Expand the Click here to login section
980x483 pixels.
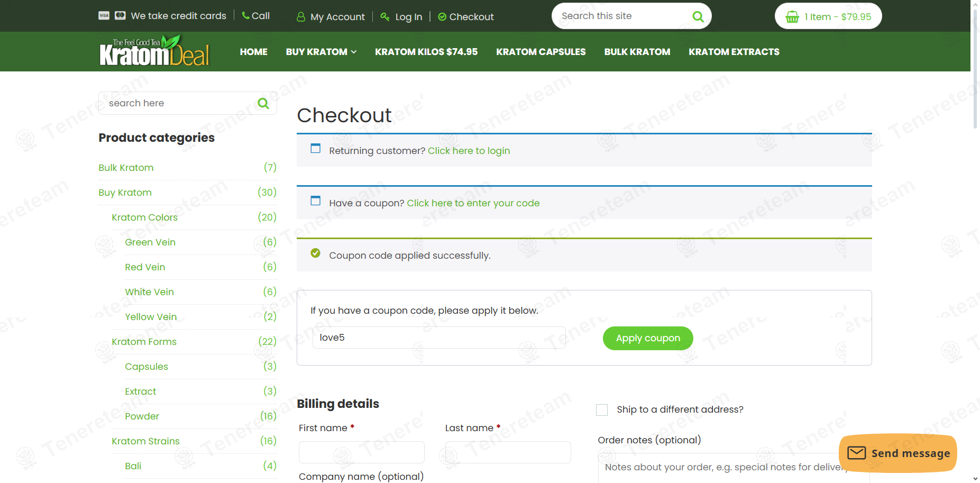[469, 151]
